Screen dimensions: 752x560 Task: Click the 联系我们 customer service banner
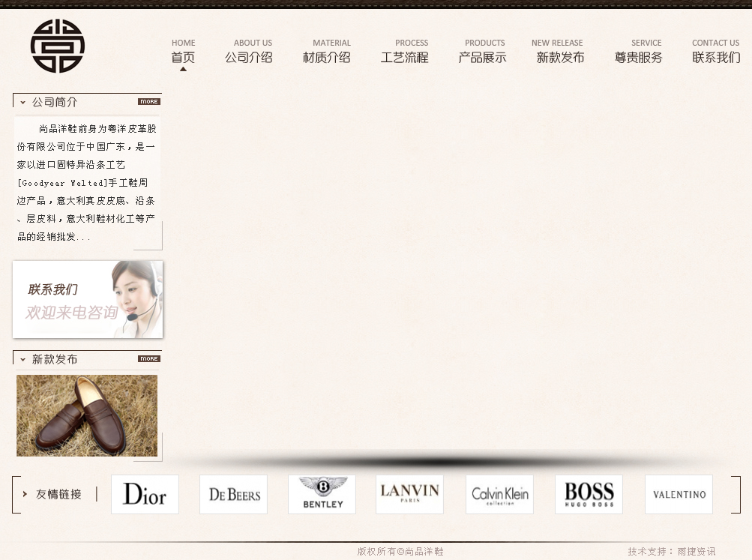pos(88,300)
